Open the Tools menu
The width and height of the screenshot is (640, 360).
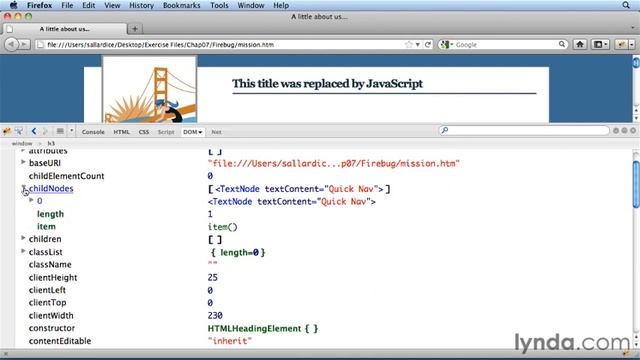tap(219, 5)
